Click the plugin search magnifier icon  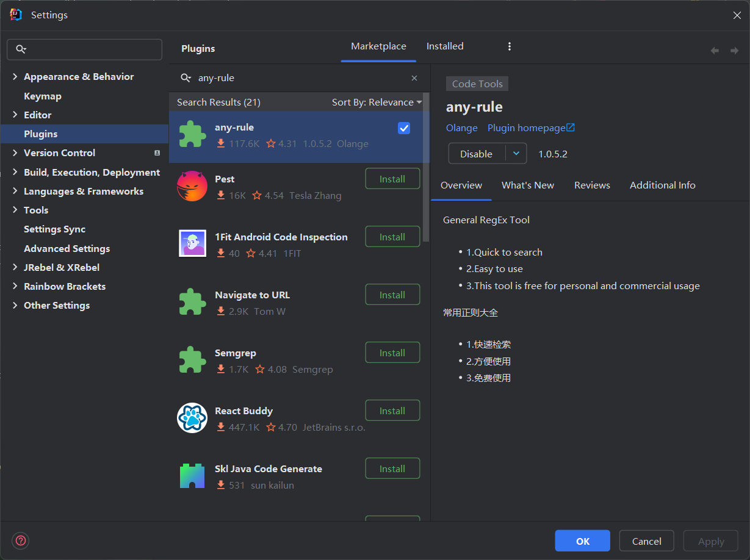pyautogui.click(x=186, y=78)
